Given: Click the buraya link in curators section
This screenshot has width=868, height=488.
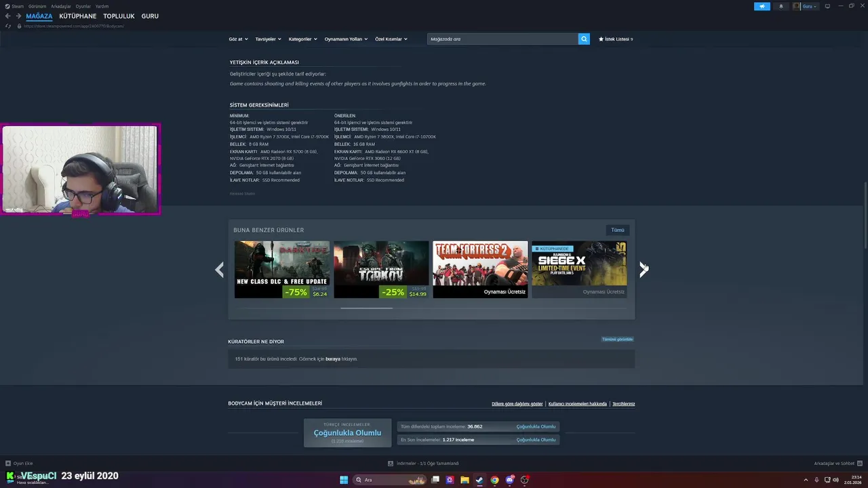Looking at the screenshot, I should [x=333, y=359].
